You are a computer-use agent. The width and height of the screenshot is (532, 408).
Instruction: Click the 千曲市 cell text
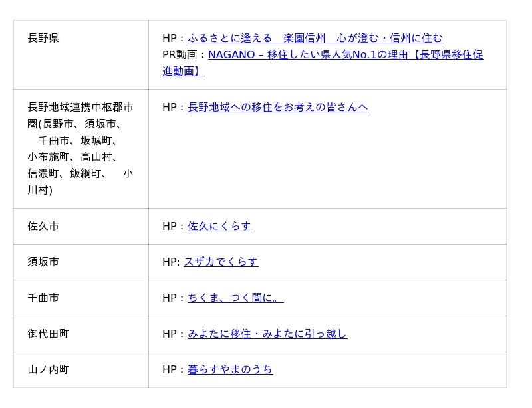coord(43,298)
